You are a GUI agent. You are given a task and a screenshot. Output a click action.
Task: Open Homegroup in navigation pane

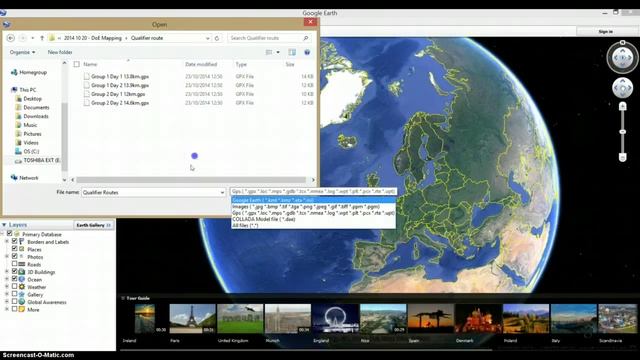[x=29, y=72]
